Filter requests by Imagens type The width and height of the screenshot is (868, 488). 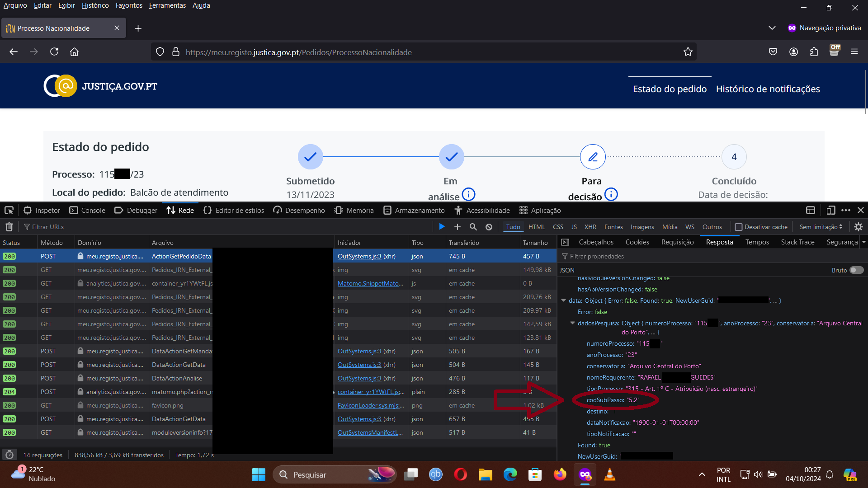(x=642, y=227)
